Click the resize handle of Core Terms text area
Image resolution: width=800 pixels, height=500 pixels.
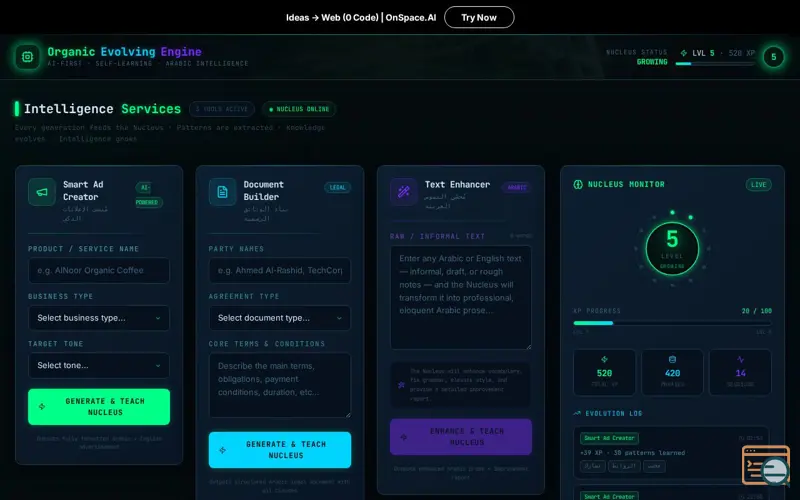tap(347, 414)
